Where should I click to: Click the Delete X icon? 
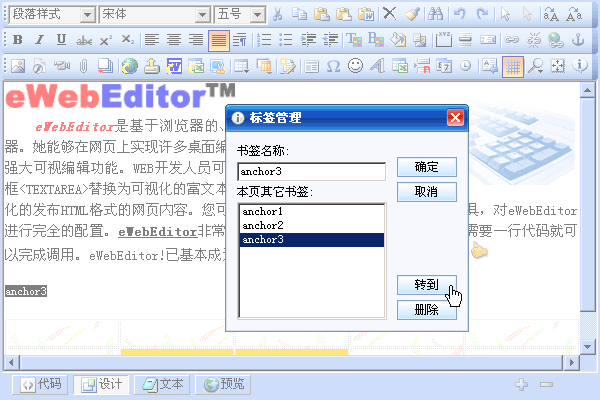pos(390,14)
